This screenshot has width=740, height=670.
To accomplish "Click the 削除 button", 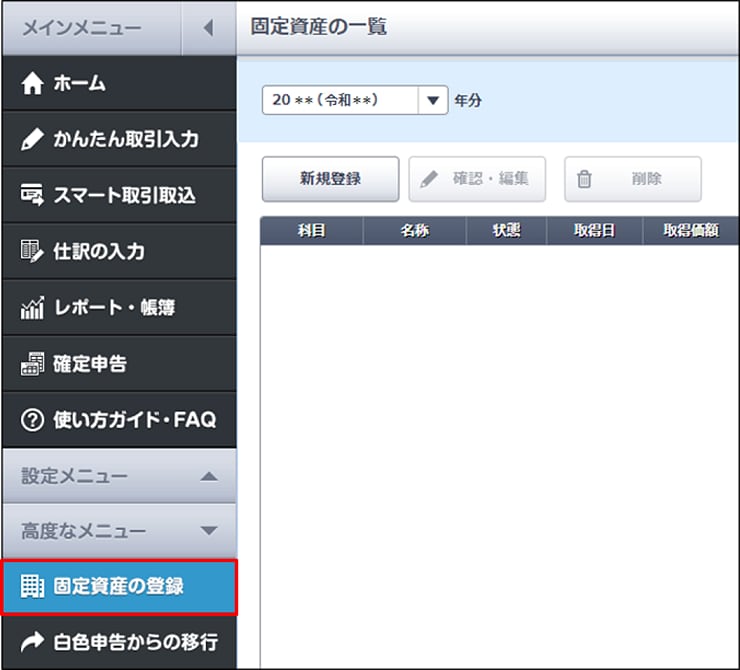I will [633, 179].
